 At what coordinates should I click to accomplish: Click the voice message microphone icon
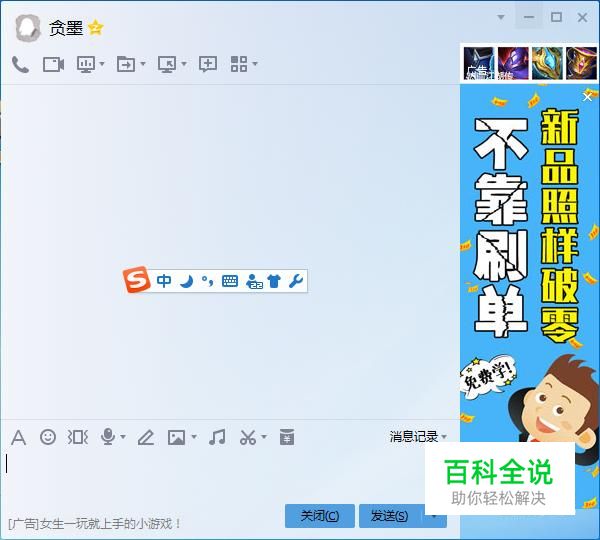tap(108, 437)
